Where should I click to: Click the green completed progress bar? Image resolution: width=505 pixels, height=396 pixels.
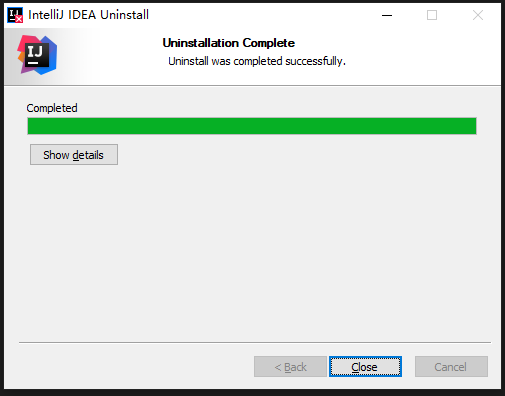[252, 126]
